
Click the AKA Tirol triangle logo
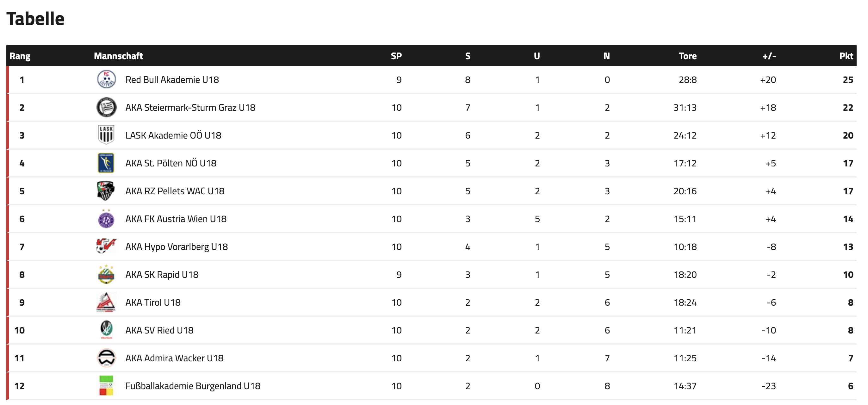106,302
